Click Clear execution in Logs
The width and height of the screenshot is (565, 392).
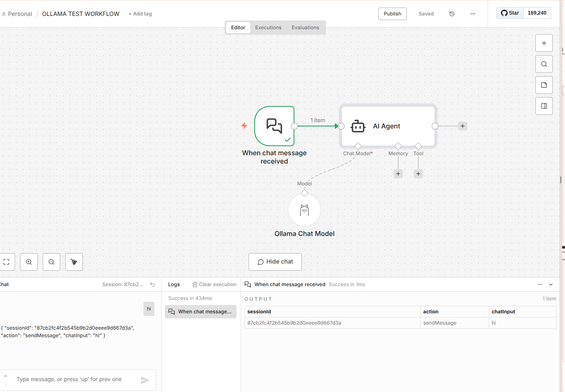pyautogui.click(x=214, y=284)
